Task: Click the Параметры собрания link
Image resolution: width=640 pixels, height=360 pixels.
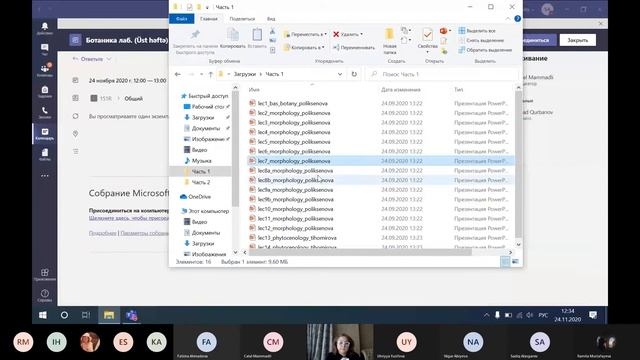Action: coord(144,233)
